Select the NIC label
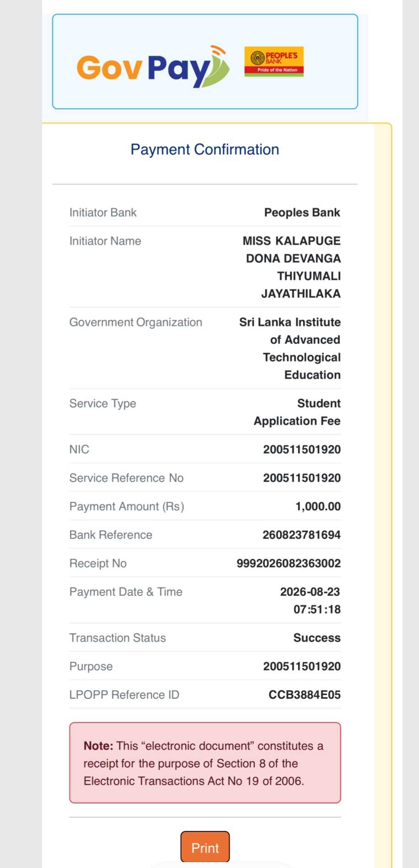419x868 pixels. point(79,450)
